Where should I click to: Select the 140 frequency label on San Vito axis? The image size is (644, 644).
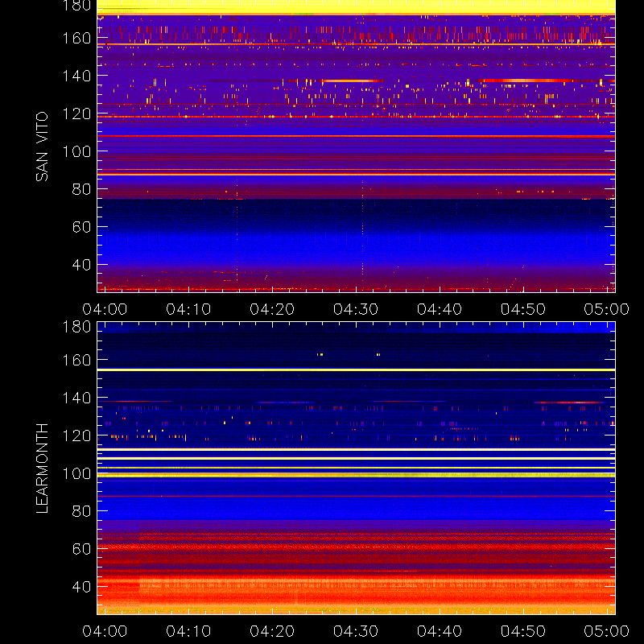[x=76, y=76]
